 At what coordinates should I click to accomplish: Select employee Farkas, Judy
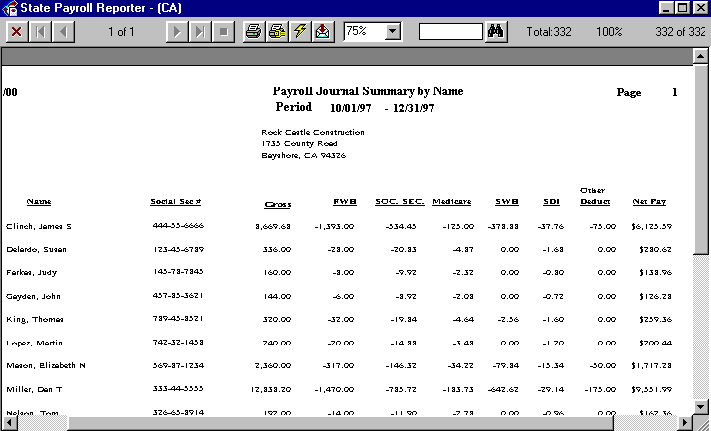[x=31, y=272]
